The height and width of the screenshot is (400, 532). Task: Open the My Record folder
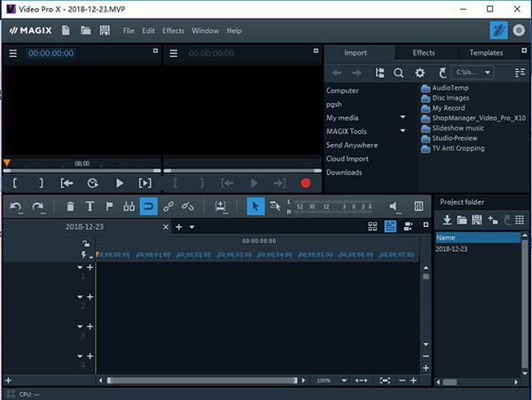tap(442, 108)
